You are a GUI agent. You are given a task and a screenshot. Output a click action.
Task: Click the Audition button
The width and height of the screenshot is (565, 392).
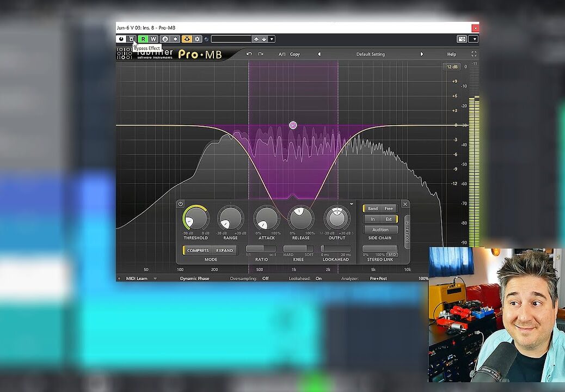[380, 230]
